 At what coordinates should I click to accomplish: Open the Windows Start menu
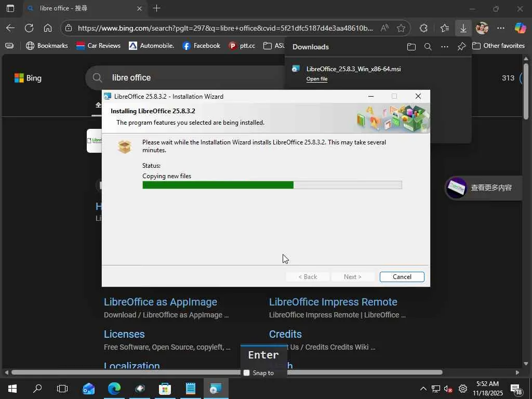[12, 389]
